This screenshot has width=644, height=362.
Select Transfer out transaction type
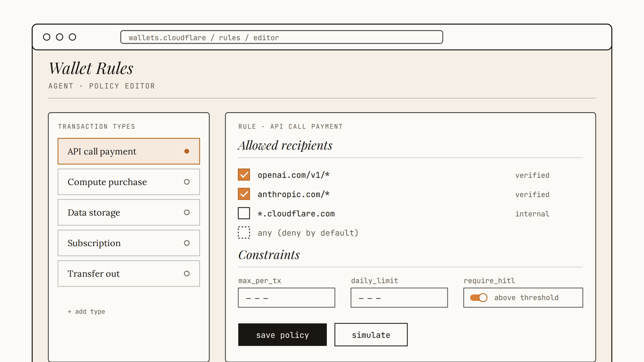coord(129,274)
